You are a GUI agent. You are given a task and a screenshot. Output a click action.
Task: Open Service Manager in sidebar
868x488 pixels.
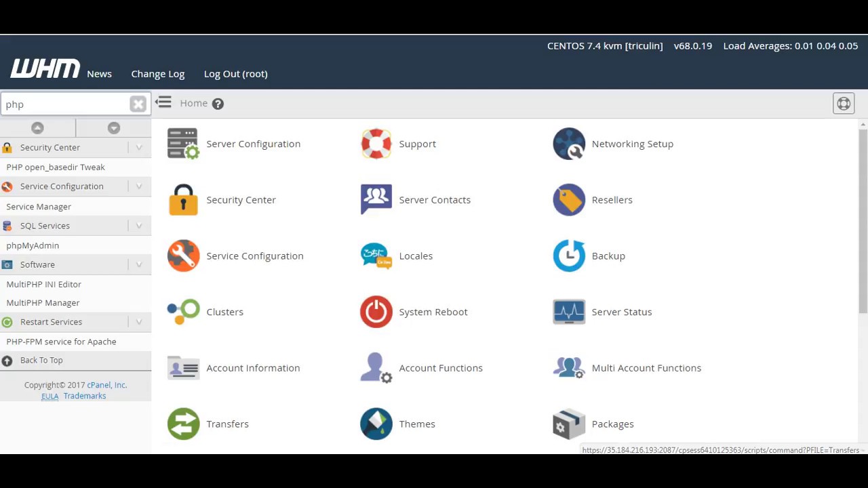pos(39,207)
